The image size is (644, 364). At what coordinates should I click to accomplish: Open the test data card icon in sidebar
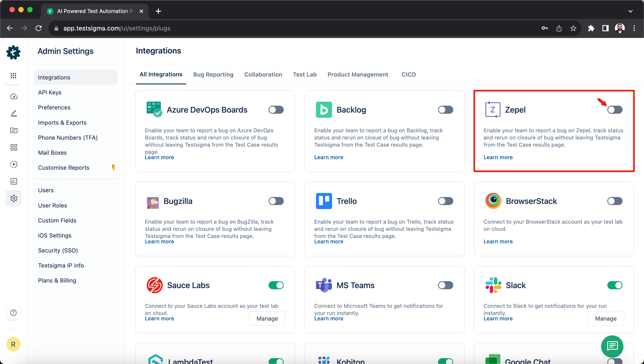(x=14, y=130)
